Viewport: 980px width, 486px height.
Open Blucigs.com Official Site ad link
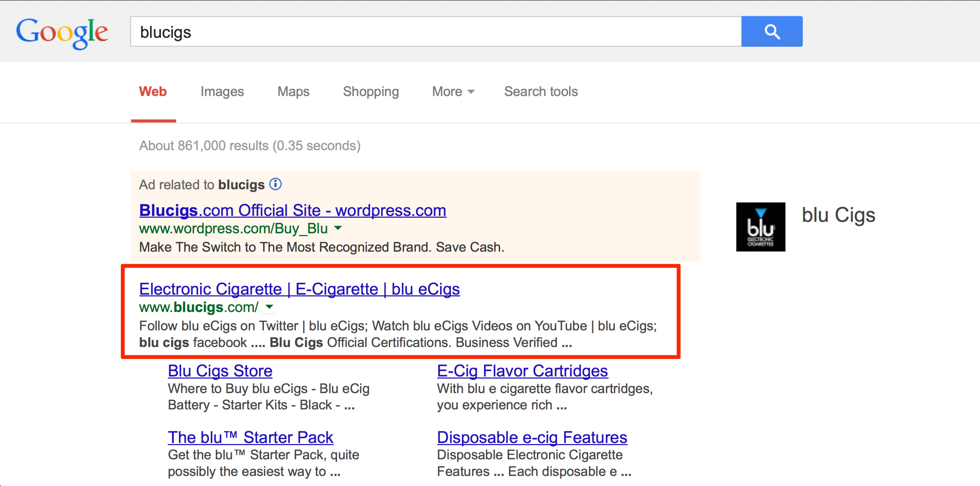tap(293, 210)
